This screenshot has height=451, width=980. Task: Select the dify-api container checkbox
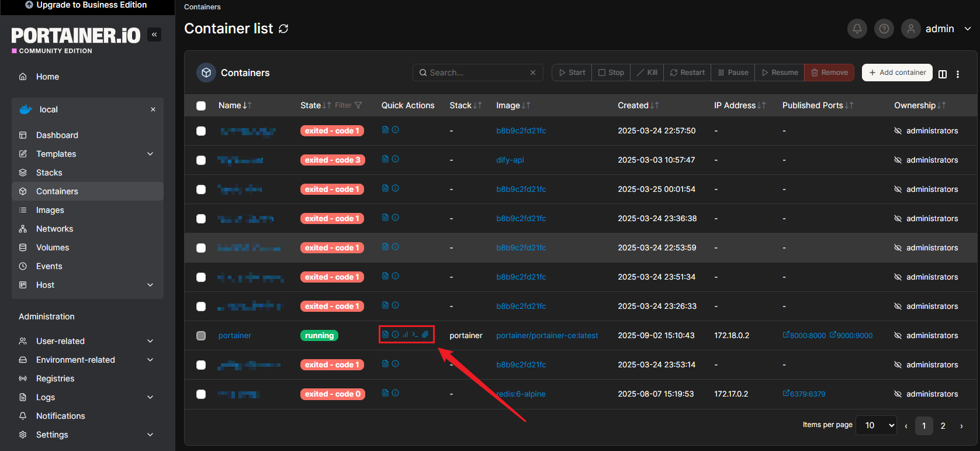point(201,160)
